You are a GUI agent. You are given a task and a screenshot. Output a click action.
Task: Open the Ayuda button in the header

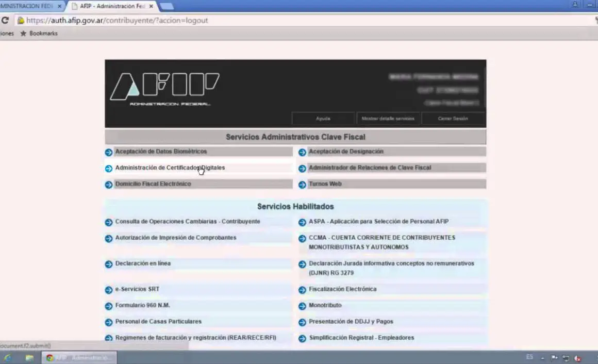pos(323,119)
